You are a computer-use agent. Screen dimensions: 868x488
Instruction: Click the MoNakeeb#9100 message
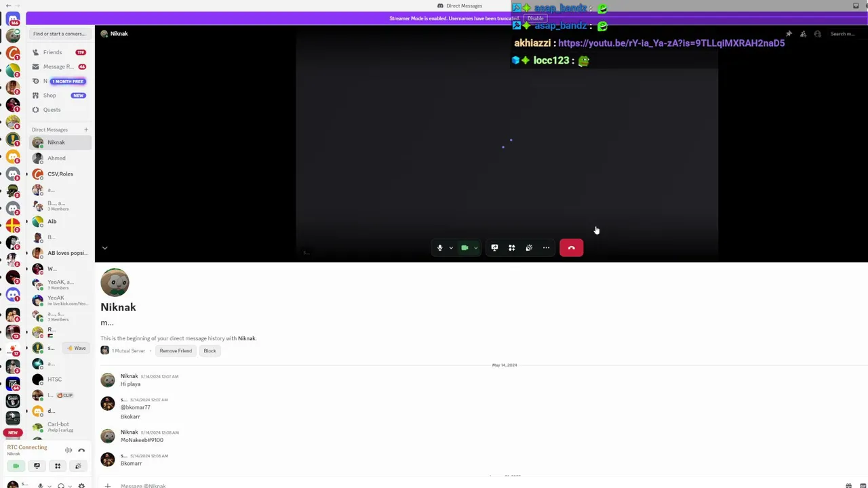pos(142,440)
